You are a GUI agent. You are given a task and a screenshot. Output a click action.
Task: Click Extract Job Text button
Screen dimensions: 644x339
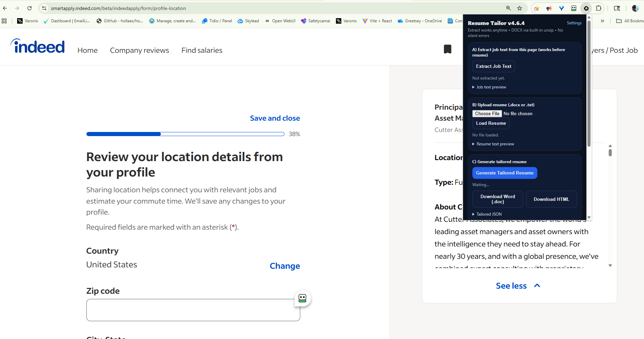tap(494, 66)
